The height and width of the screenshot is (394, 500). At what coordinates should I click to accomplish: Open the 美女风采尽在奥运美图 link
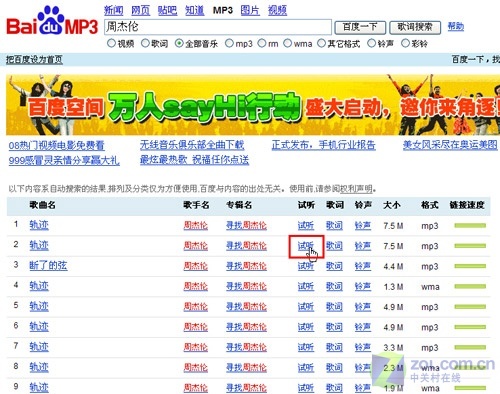click(450, 145)
